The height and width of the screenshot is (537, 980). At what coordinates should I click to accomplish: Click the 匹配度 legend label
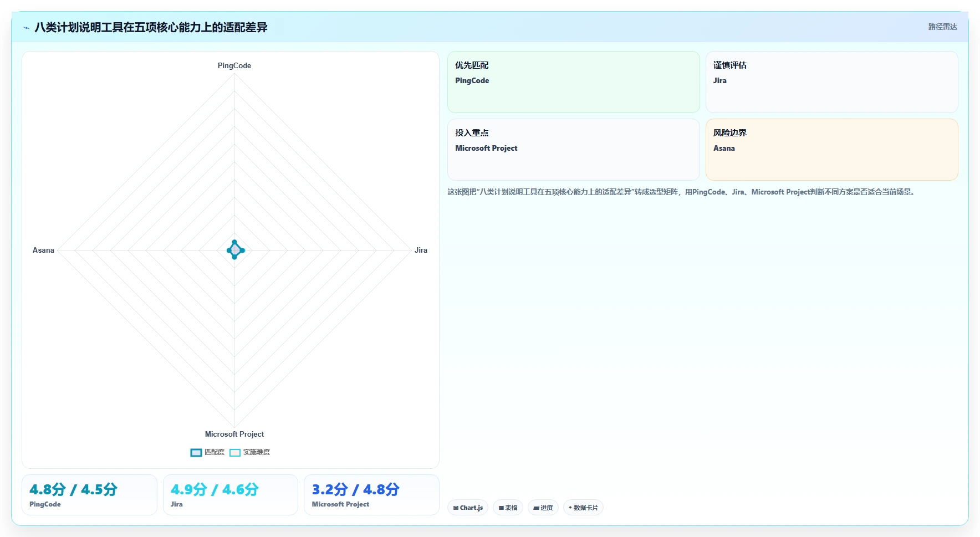[215, 452]
